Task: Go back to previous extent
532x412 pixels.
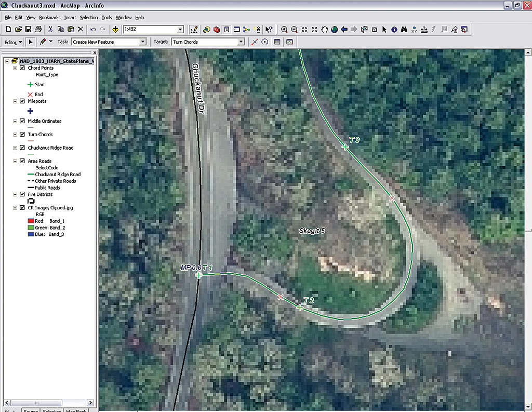Action: 344,30
